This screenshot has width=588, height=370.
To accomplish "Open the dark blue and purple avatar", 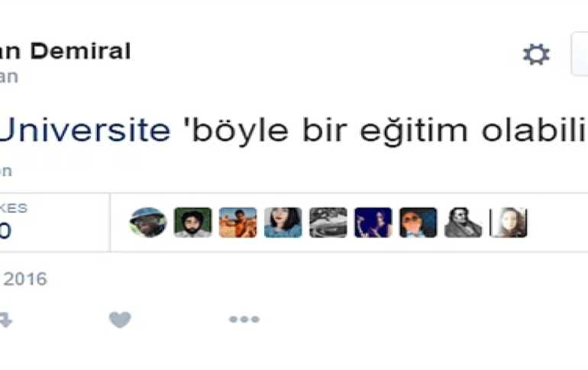I will 373,223.
